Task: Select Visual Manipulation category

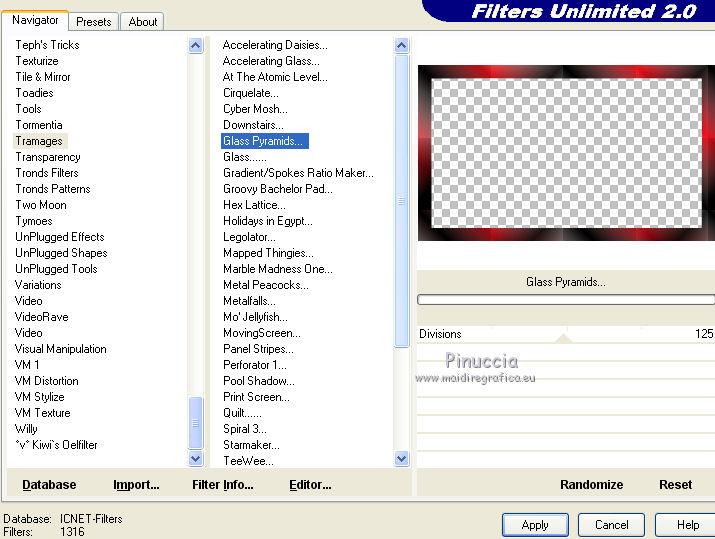Action: point(61,349)
